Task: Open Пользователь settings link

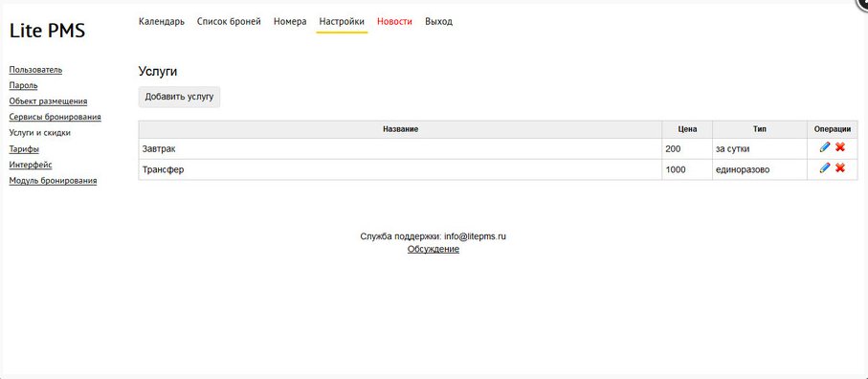Action: pos(35,70)
